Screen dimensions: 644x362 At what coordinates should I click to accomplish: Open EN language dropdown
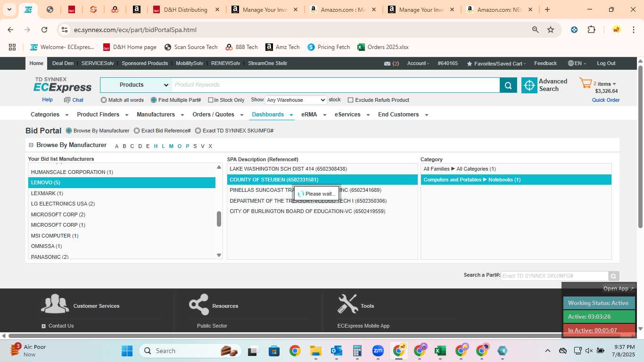(577, 64)
